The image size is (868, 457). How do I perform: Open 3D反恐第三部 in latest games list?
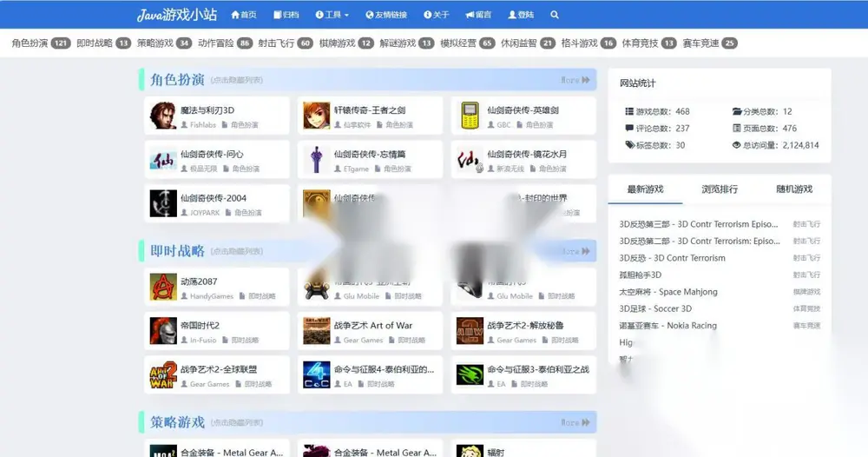coord(699,224)
